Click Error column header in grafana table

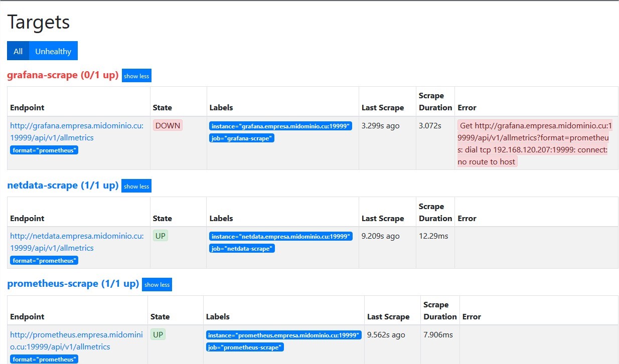click(467, 108)
